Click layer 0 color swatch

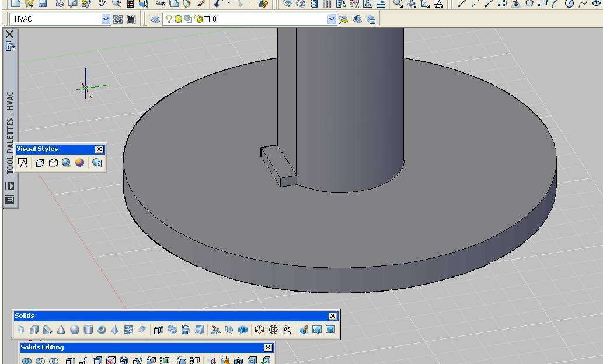click(x=207, y=19)
